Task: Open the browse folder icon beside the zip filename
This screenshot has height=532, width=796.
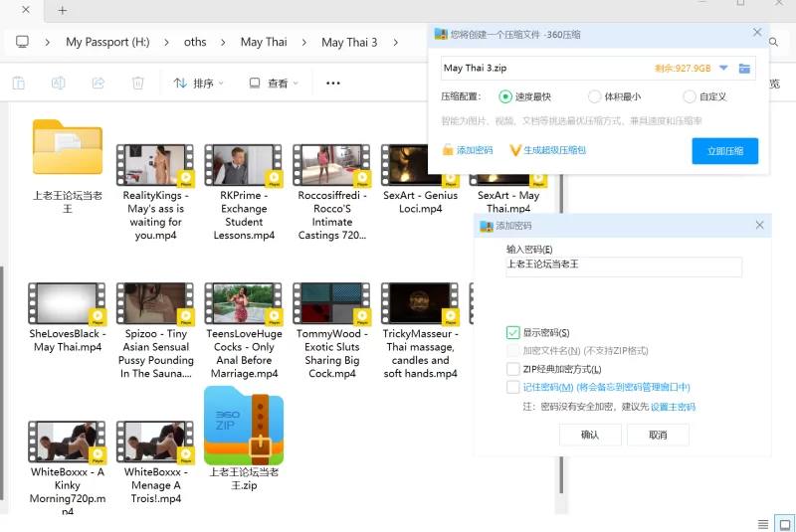Action: (744, 69)
